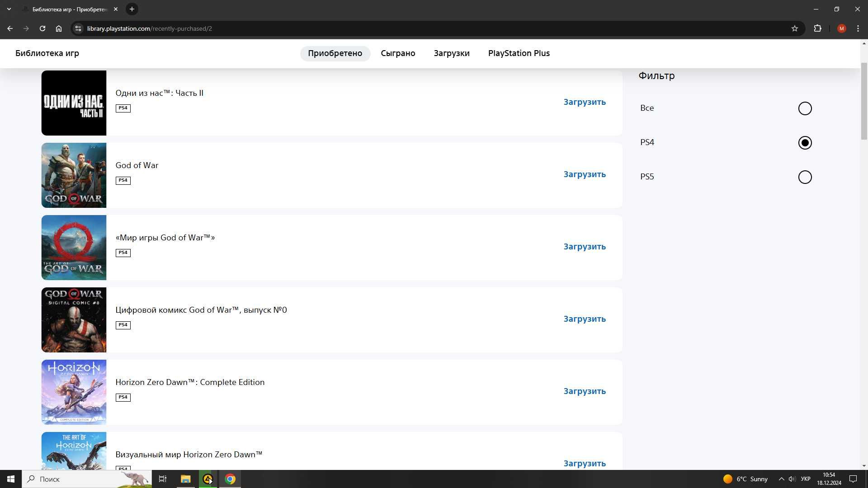This screenshot has width=868, height=488.
Task: Open File Explorer from the taskbar
Action: tap(186, 479)
